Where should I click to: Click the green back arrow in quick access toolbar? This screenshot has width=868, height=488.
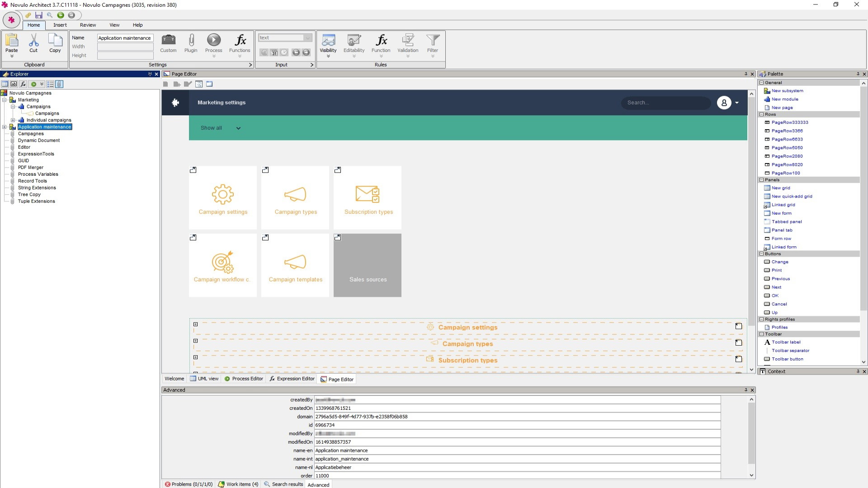[61, 15]
